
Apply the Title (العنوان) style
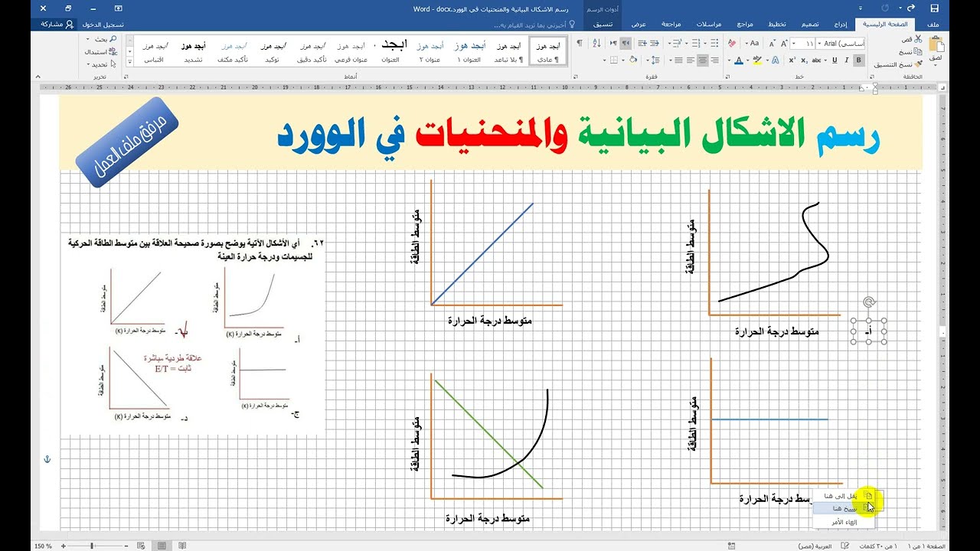(390, 52)
